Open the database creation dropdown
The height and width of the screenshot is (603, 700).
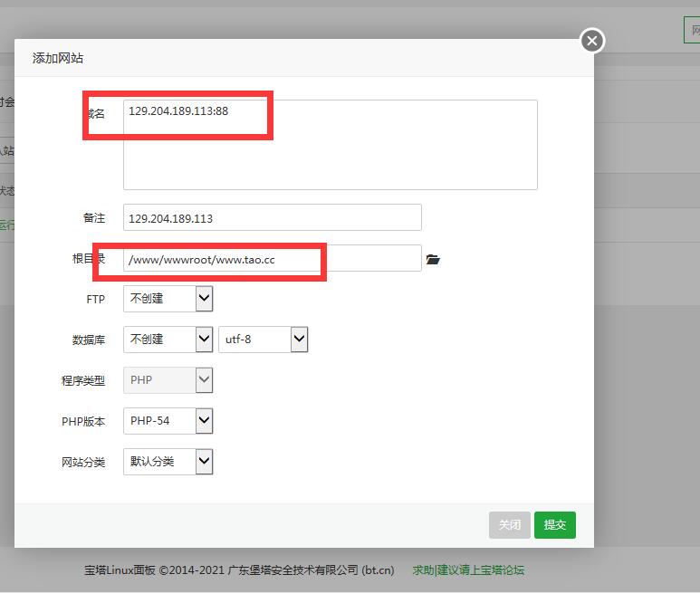168,340
